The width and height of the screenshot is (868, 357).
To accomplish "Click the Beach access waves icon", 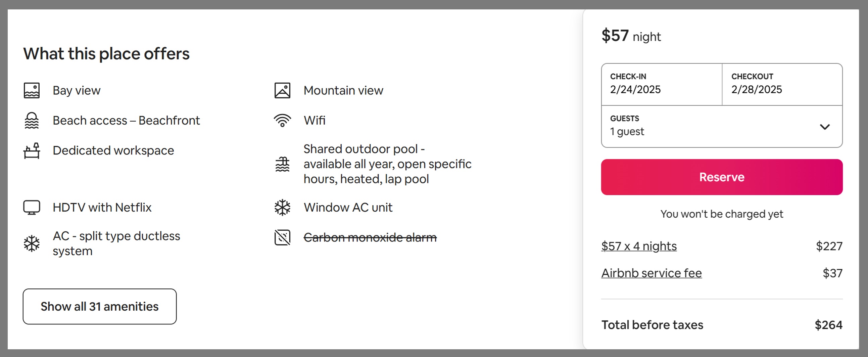I will click(32, 120).
